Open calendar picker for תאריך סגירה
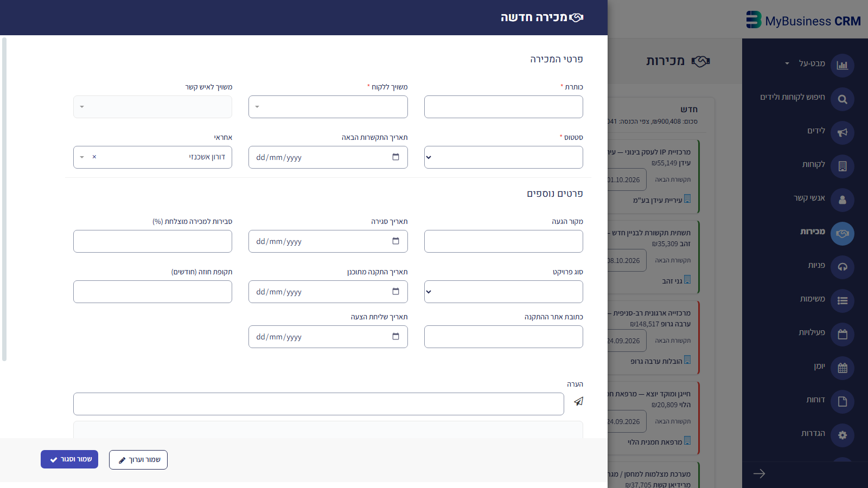This screenshot has width=868, height=488. click(x=395, y=241)
